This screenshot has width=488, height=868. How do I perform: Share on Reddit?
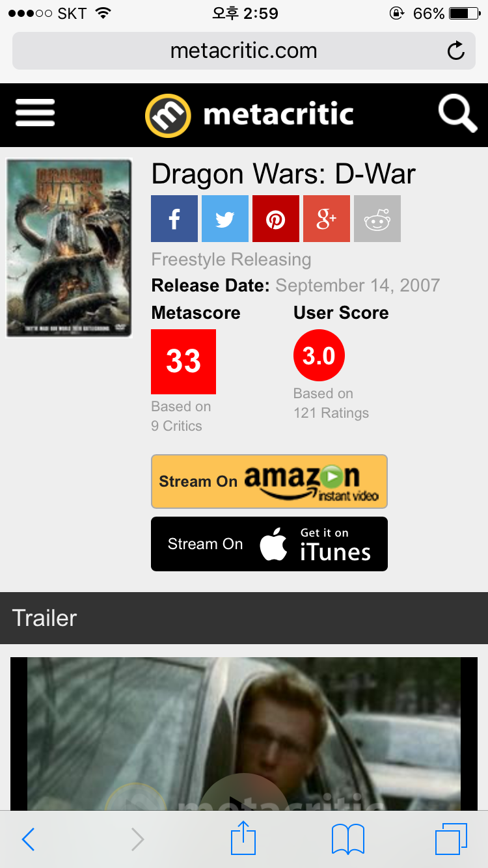point(377,219)
